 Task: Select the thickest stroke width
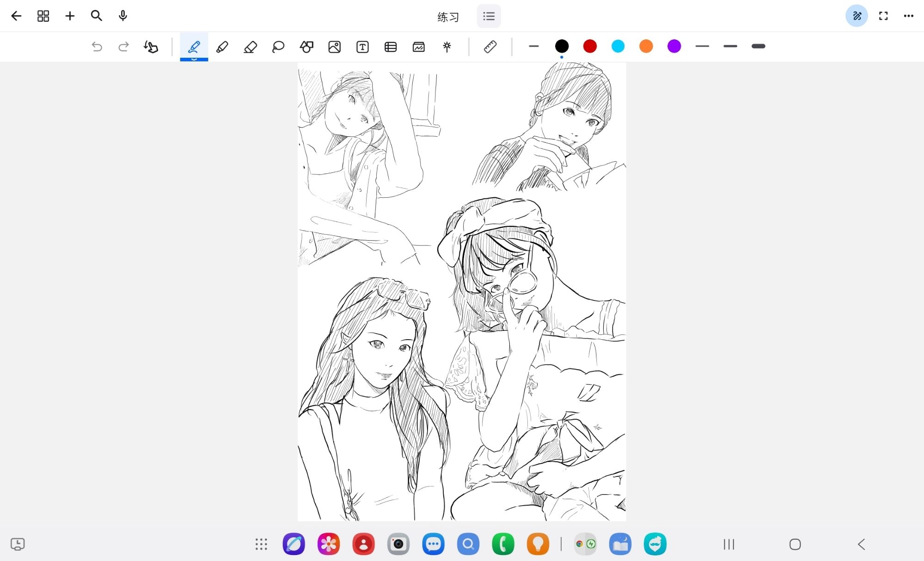coord(758,46)
